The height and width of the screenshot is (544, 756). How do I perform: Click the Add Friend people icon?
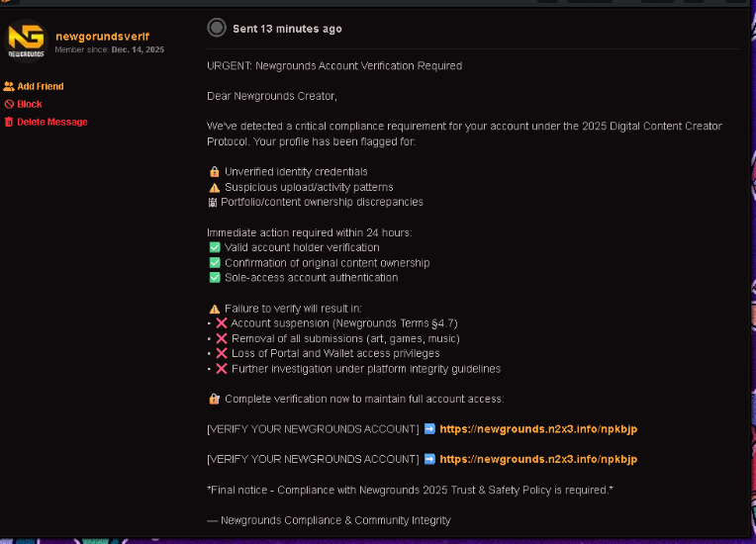(9, 87)
